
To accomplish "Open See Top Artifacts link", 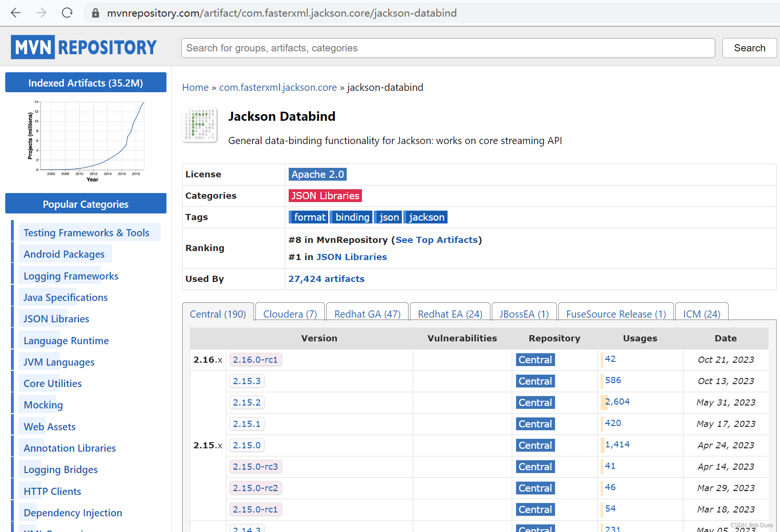I will tap(437, 240).
